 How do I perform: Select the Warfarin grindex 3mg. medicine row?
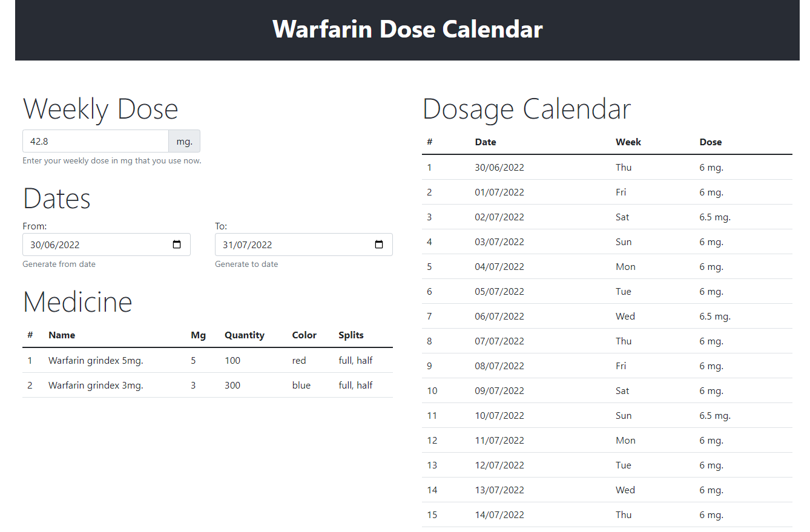click(96, 386)
